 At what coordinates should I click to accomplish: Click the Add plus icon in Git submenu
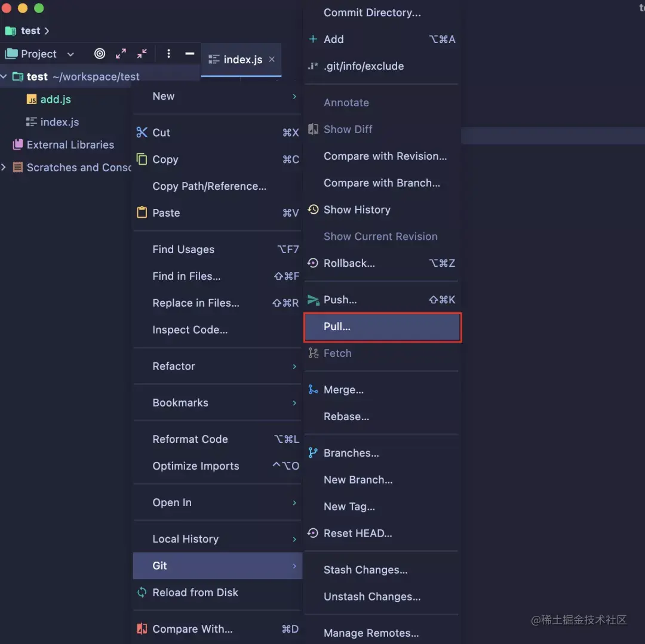click(x=313, y=39)
